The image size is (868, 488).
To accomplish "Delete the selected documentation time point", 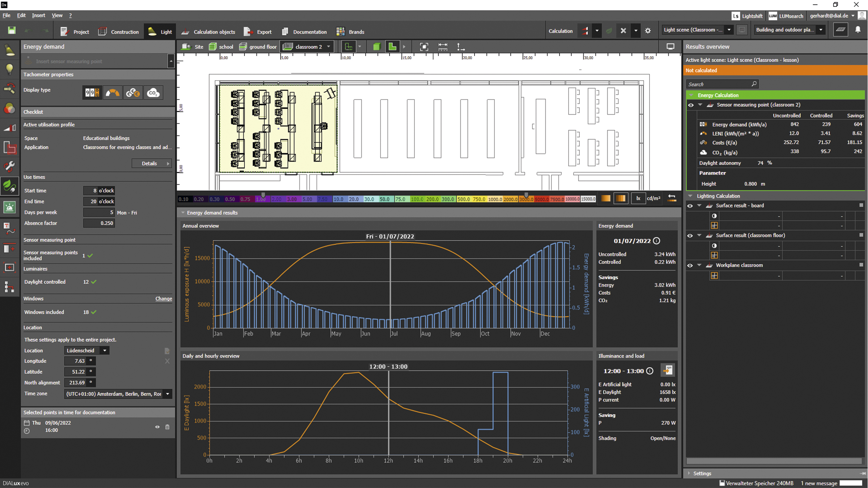I will pos(167,427).
